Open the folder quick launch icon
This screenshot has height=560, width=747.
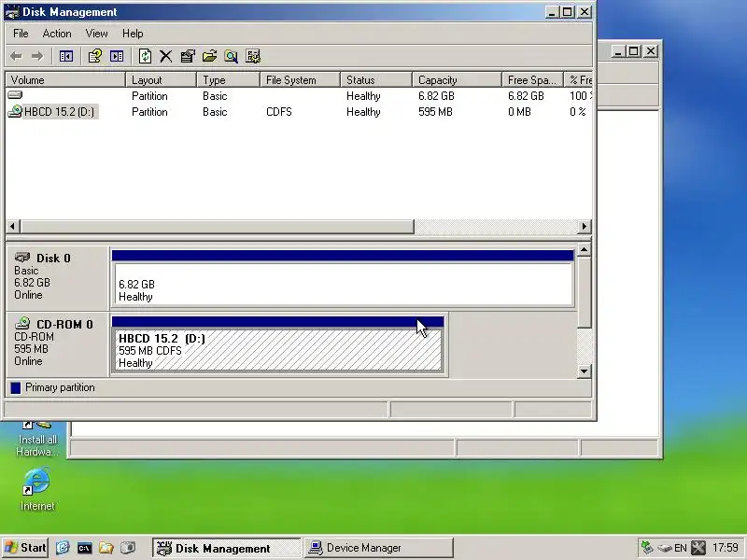pos(106,548)
